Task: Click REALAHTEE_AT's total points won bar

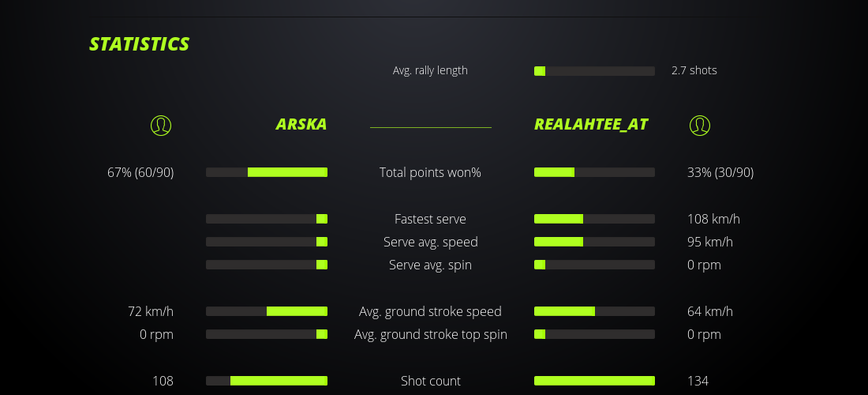Action: pos(594,172)
